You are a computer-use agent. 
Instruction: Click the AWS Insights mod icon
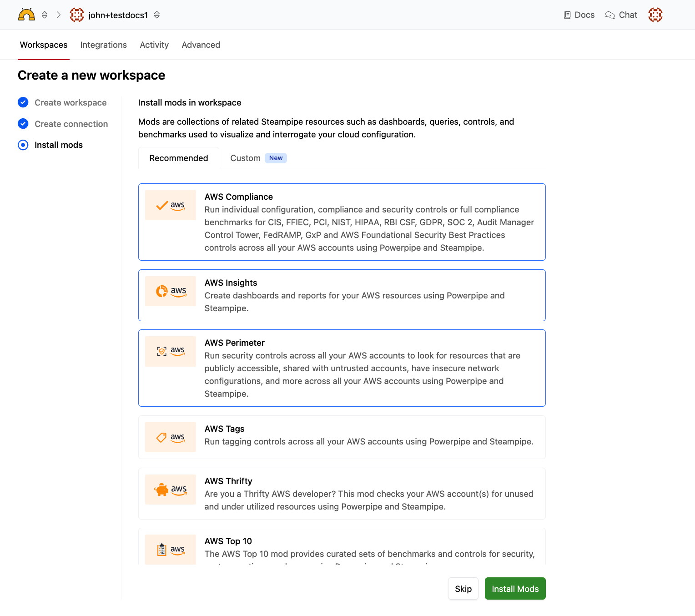(170, 291)
